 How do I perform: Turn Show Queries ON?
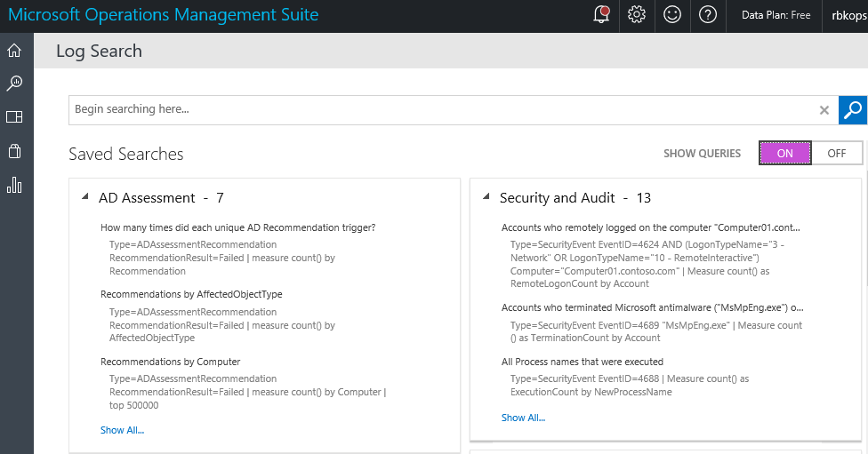click(x=785, y=153)
